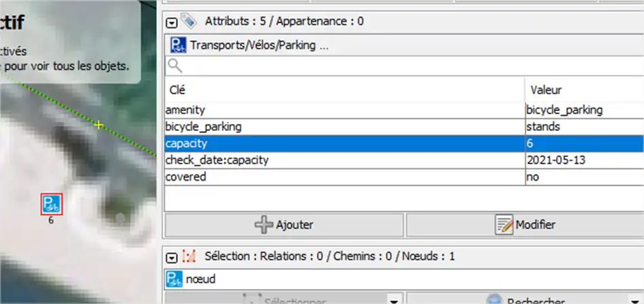The image size is (644, 304).
Task: Open the Sélectionner dropdown arrow
Action: click(x=393, y=300)
